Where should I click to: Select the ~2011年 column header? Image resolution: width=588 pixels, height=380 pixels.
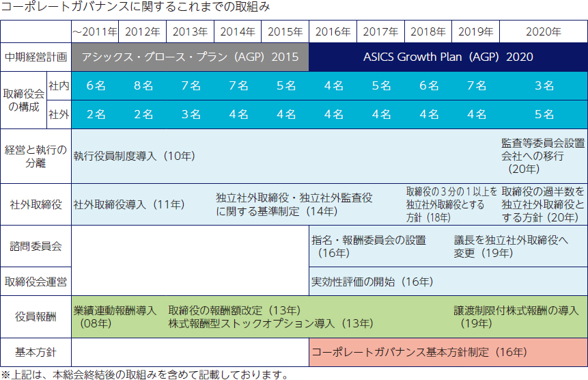pyautogui.click(x=95, y=31)
